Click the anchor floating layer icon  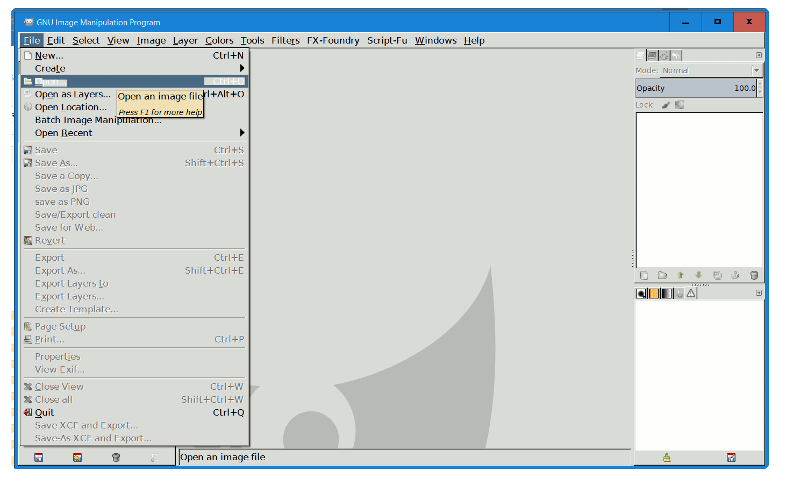(735, 275)
